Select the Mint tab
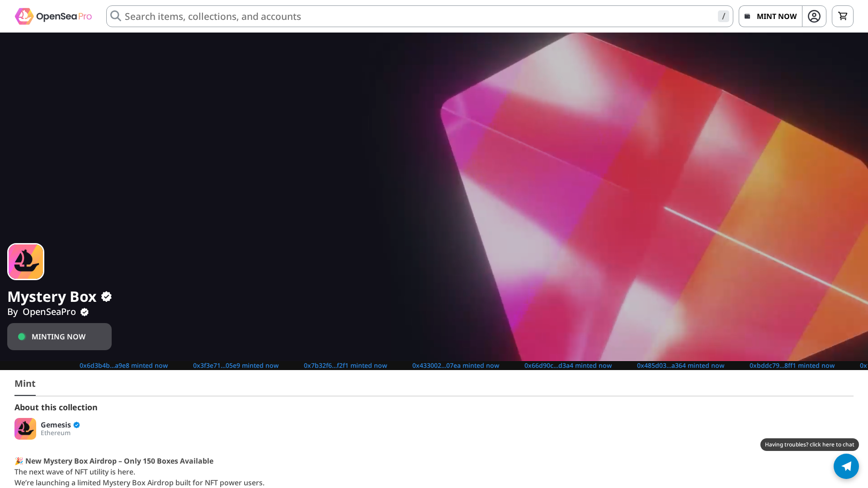This screenshot has height=488, width=868. tap(25, 384)
